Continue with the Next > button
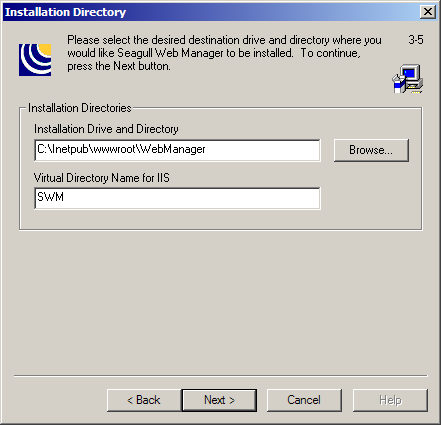Viewport: 441px width, 425px height. click(x=219, y=400)
